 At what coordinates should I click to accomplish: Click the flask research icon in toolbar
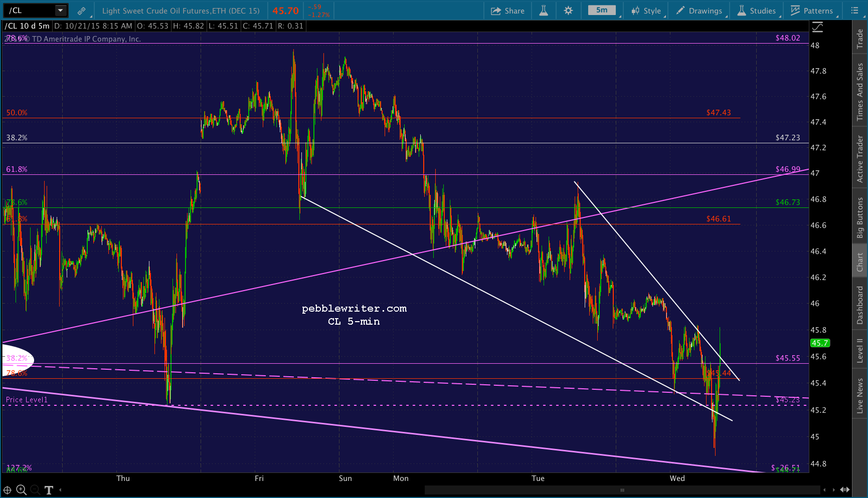point(544,11)
